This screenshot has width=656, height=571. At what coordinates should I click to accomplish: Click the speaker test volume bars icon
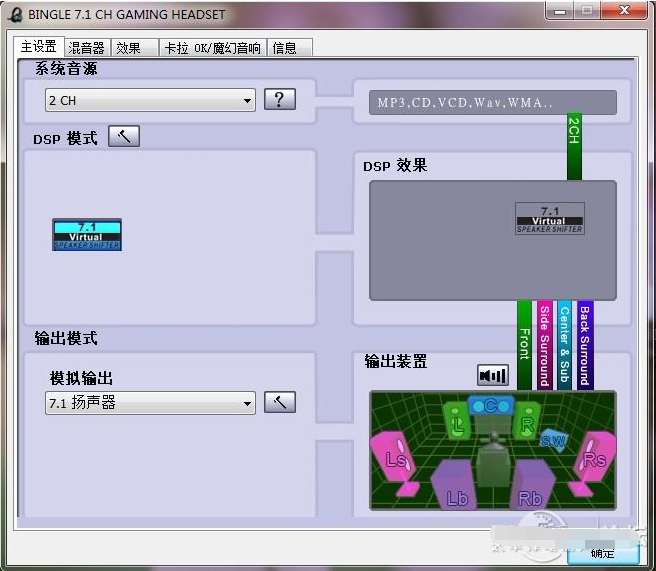tap(493, 375)
